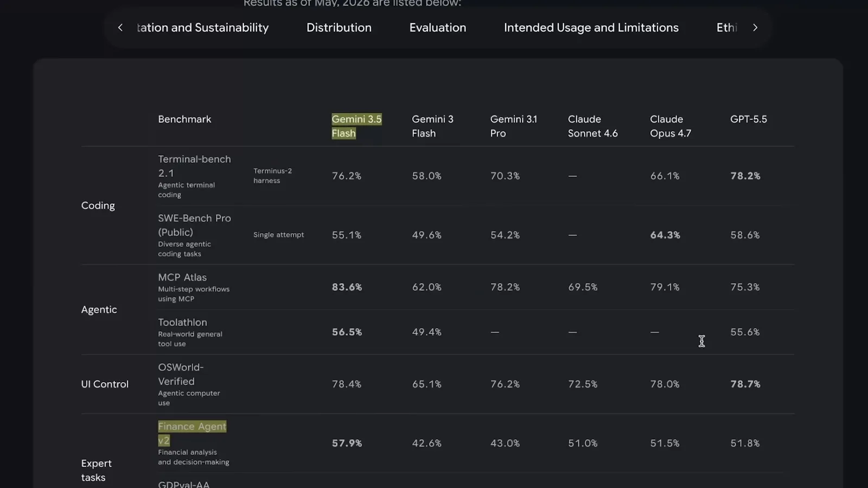
Task: Open the Distribution tab
Action: (339, 28)
